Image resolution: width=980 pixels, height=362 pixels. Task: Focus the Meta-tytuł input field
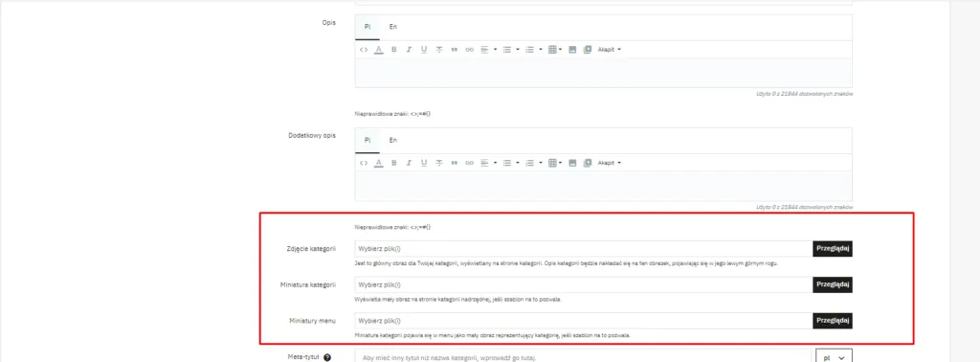(x=584, y=356)
